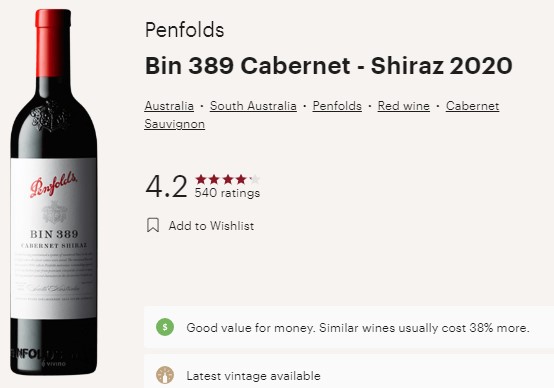This screenshot has height=388, width=554.
Task: Follow the Penfolds winery breadcrumb link
Action: point(337,106)
